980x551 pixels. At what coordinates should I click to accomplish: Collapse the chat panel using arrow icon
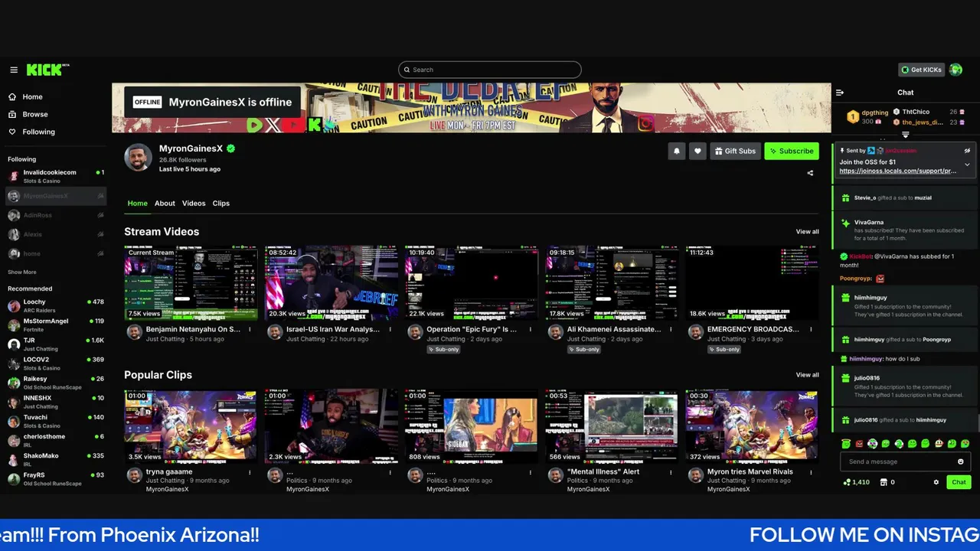coord(840,93)
